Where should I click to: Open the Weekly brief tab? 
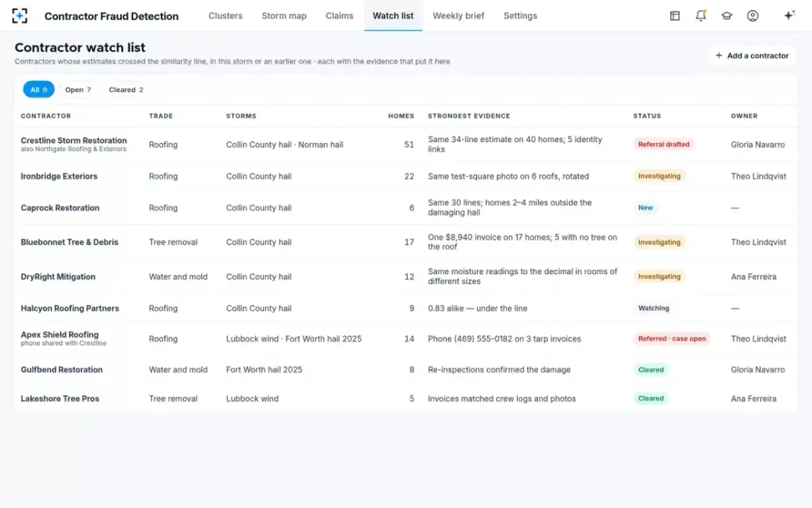pos(458,16)
